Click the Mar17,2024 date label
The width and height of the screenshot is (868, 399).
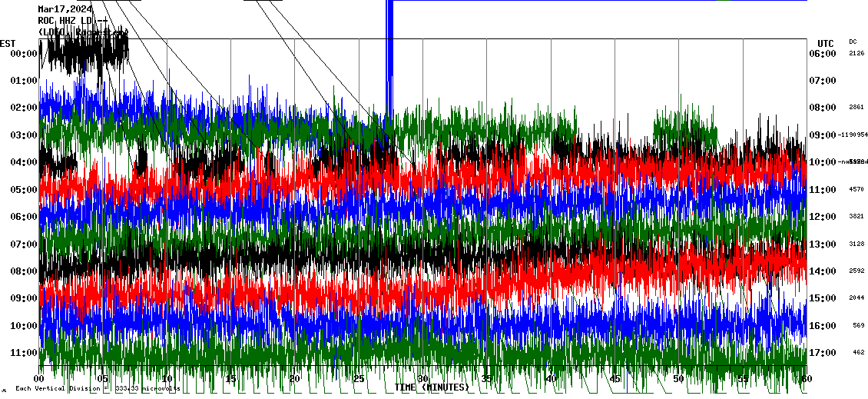(65, 9)
